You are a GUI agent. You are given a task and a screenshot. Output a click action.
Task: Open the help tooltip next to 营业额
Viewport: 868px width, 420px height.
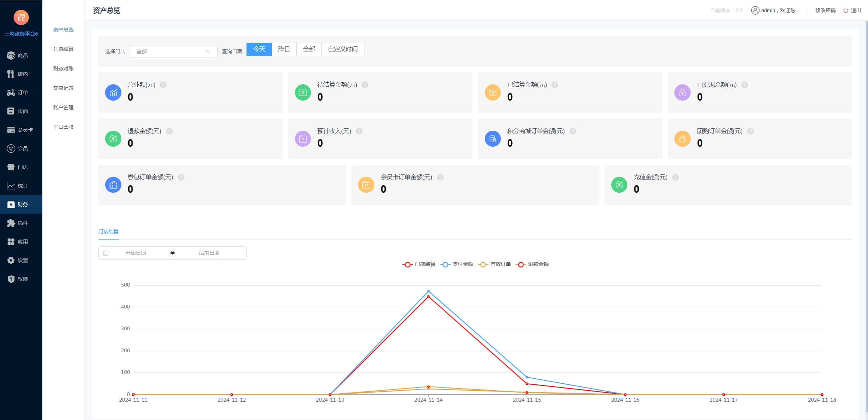point(163,85)
